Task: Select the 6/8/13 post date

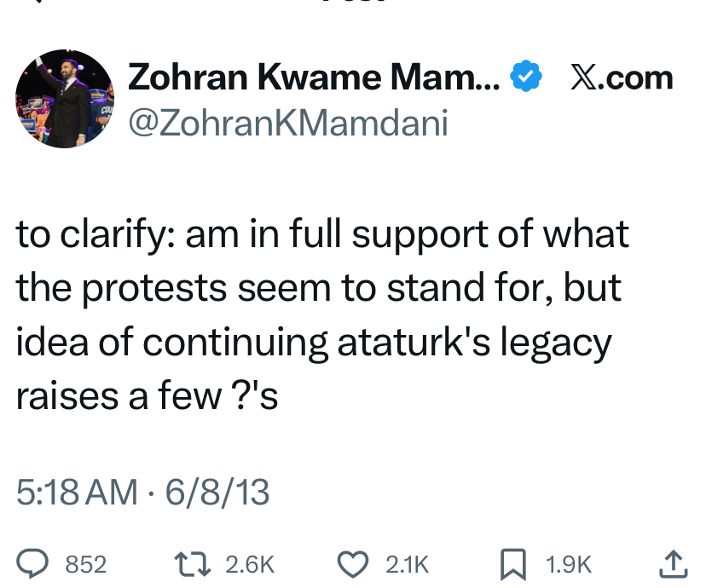Action: tap(217, 492)
